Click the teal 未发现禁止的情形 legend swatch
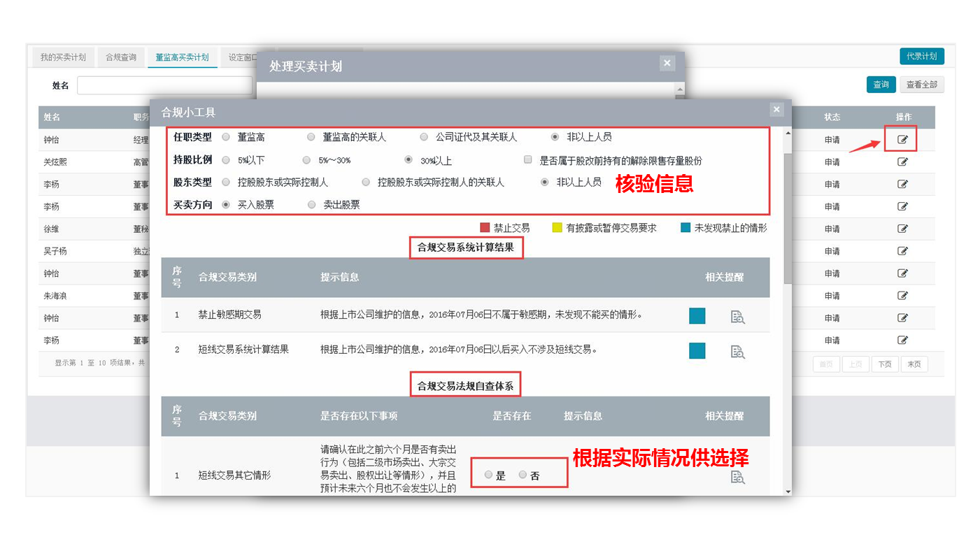 (x=685, y=228)
